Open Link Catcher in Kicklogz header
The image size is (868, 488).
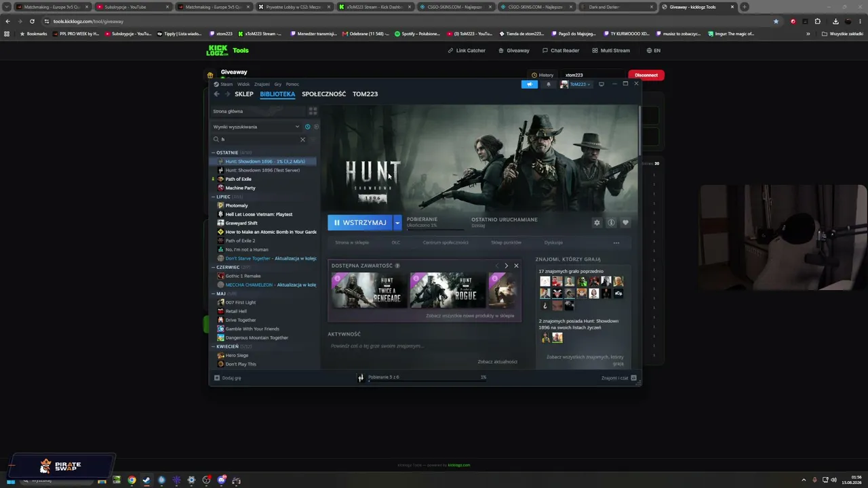(x=467, y=50)
